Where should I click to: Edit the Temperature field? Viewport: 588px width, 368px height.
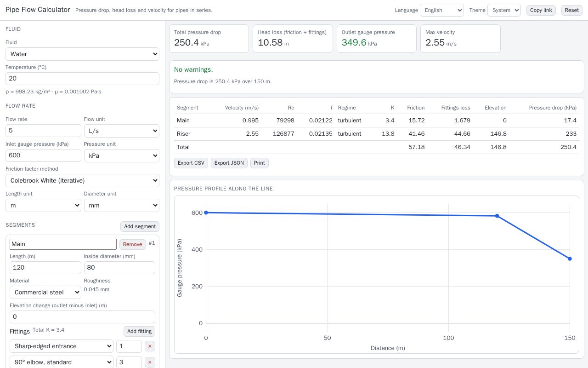[x=82, y=79]
